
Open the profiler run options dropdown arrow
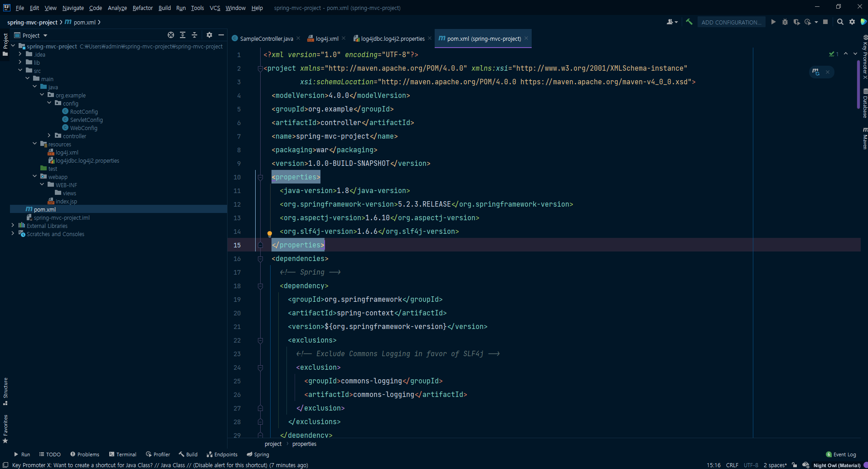point(816,22)
